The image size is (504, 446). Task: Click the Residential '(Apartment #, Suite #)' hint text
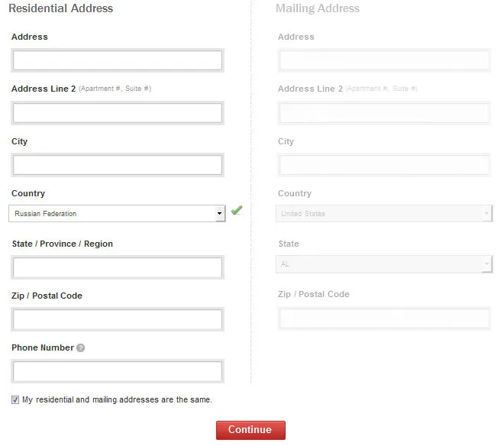tap(115, 89)
